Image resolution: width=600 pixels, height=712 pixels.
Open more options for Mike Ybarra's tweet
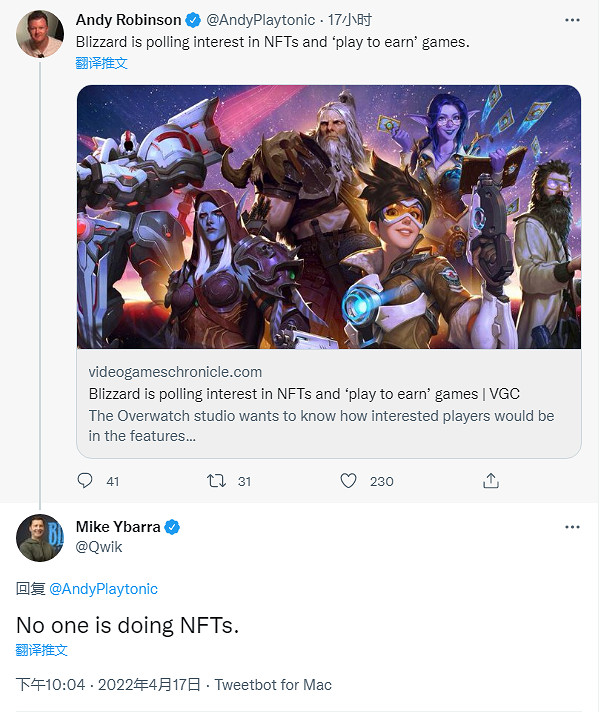(571, 527)
